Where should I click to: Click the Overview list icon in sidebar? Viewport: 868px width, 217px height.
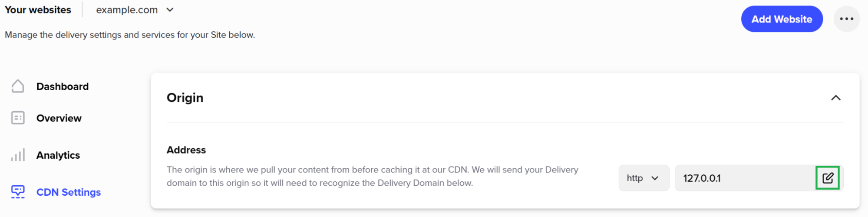[x=18, y=118]
